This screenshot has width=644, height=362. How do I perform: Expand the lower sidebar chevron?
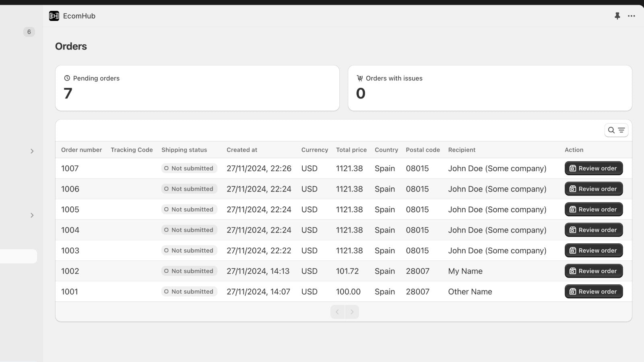pyautogui.click(x=32, y=215)
